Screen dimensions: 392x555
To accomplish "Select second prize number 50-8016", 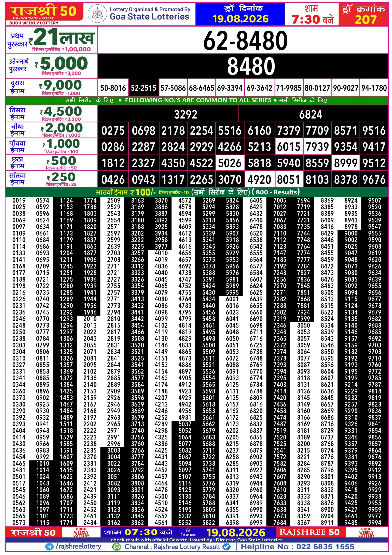I will 113,88.
